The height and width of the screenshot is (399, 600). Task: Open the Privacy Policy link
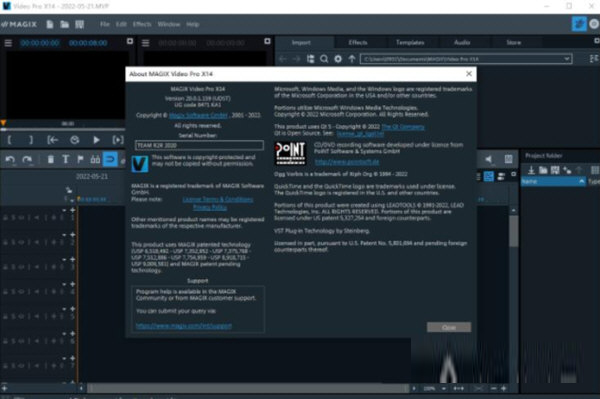(x=210, y=207)
